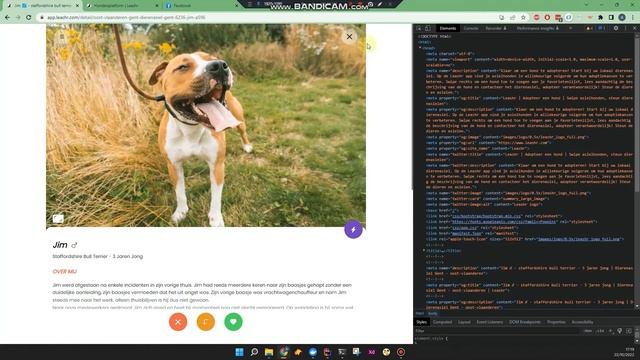
Task: Open File Explorer from the taskbar
Action: [269, 352]
